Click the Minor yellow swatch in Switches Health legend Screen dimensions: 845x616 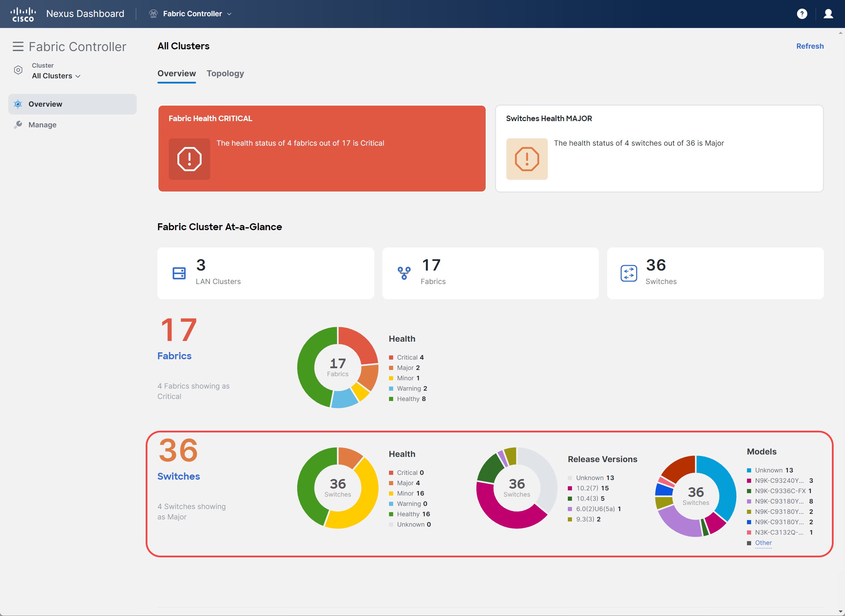391,494
